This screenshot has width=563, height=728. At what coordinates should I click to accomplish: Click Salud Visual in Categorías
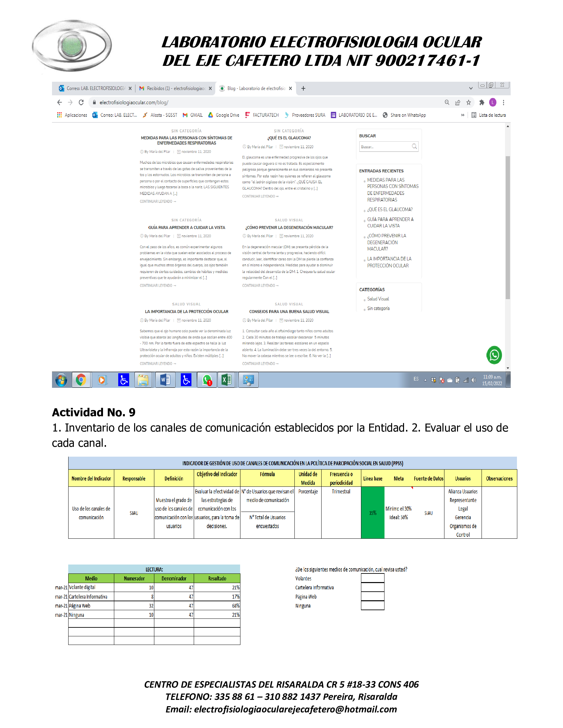point(378,299)
